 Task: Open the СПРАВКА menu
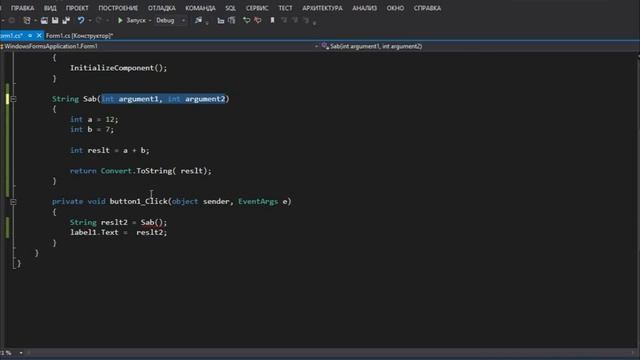427,8
